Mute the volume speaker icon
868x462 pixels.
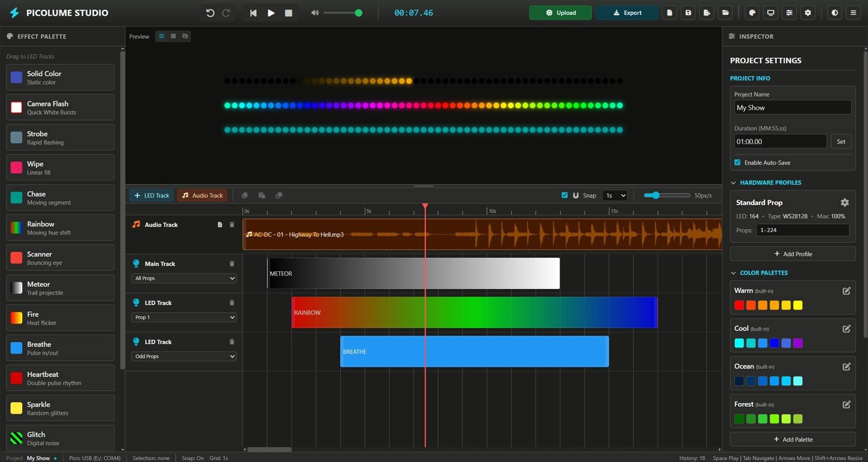click(315, 13)
